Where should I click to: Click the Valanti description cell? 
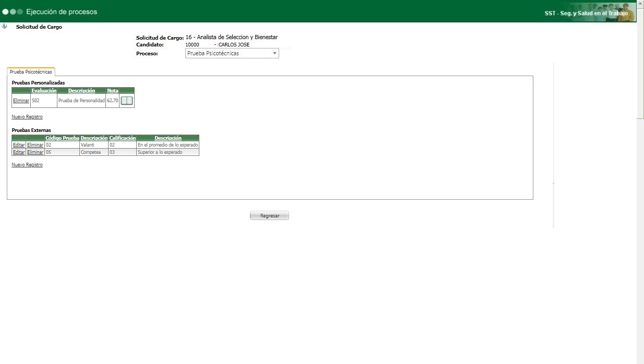coord(94,145)
